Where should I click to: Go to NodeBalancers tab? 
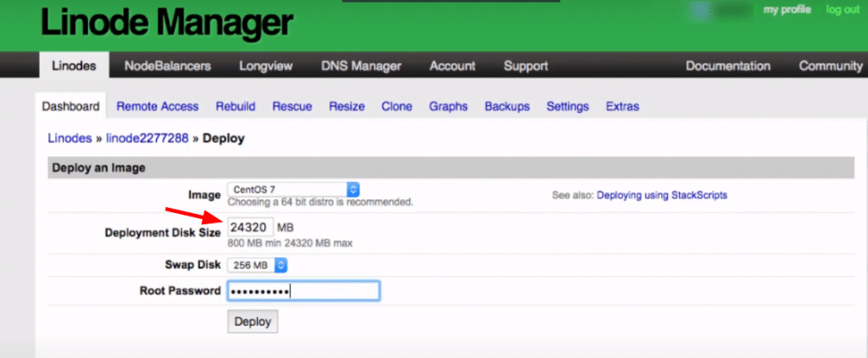[168, 66]
